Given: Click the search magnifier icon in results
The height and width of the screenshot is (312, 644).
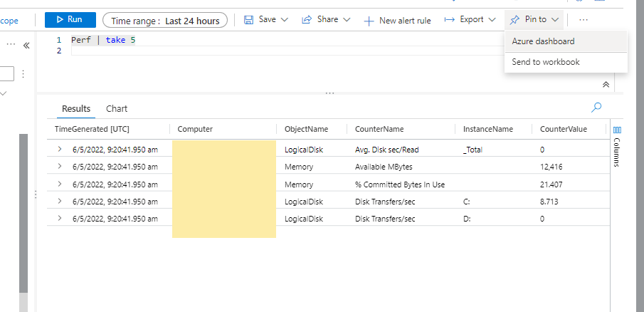Looking at the screenshot, I should click(x=596, y=108).
